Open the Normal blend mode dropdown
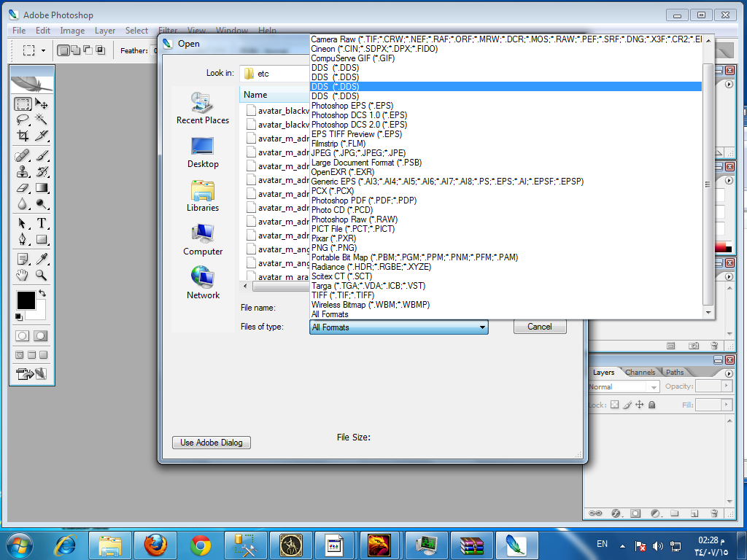The width and height of the screenshot is (747, 560). [624, 386]
